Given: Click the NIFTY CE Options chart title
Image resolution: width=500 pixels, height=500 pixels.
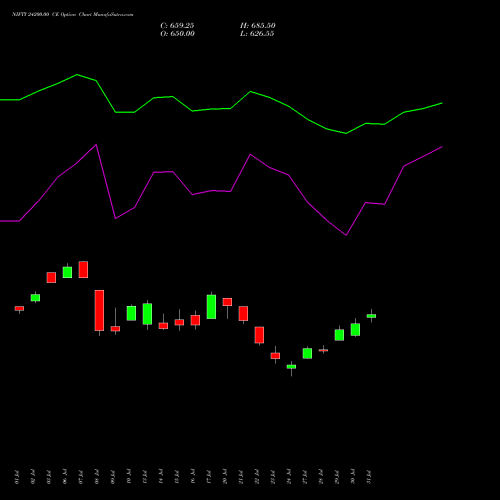Looking at the screenshot, I should click(x=73, y=15).
